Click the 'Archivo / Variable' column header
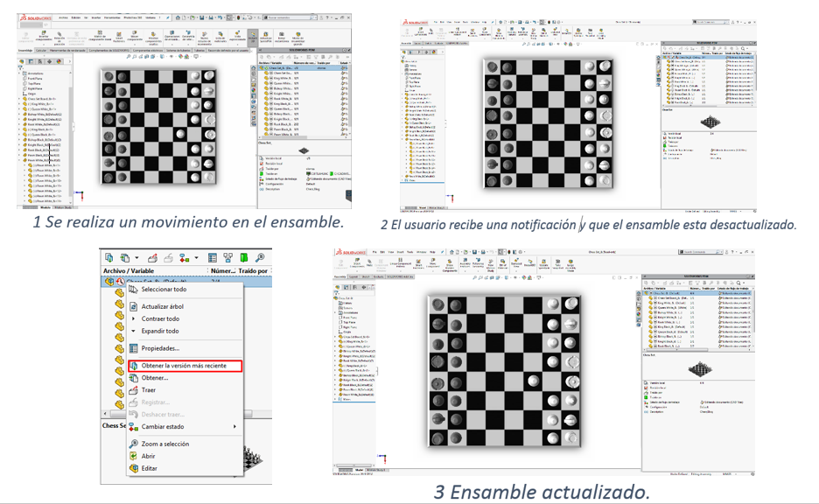Screen dimensions: 819x504 [x=129, y=271]
